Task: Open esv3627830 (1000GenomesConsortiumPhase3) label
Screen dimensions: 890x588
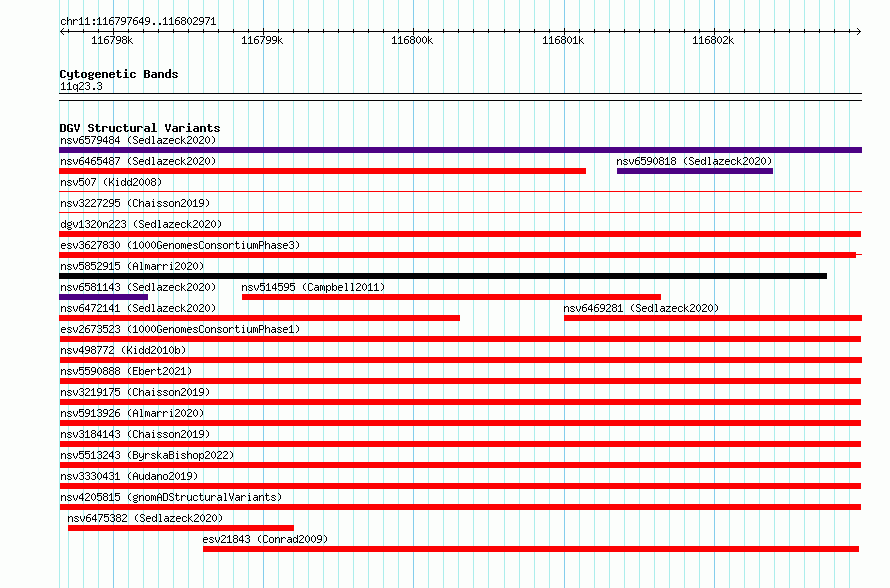Action: 180,245
